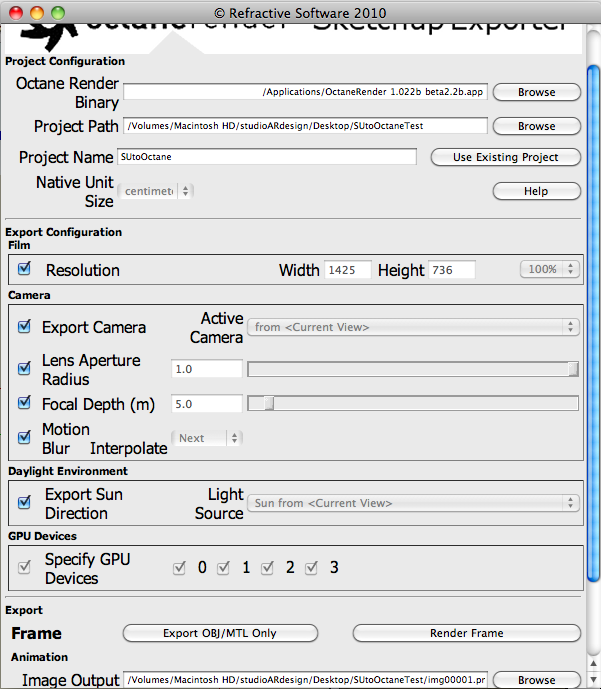Click the scrollbar up arrow
601x689 pixels.
point(594,664)
